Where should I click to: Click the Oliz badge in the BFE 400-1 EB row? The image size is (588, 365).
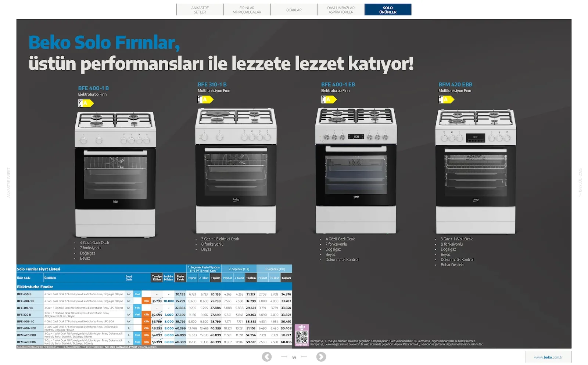[x=147, y=328]
